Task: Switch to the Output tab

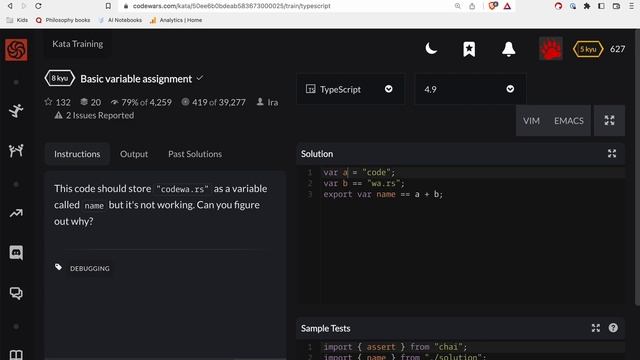Action: [x=134, y=154]
